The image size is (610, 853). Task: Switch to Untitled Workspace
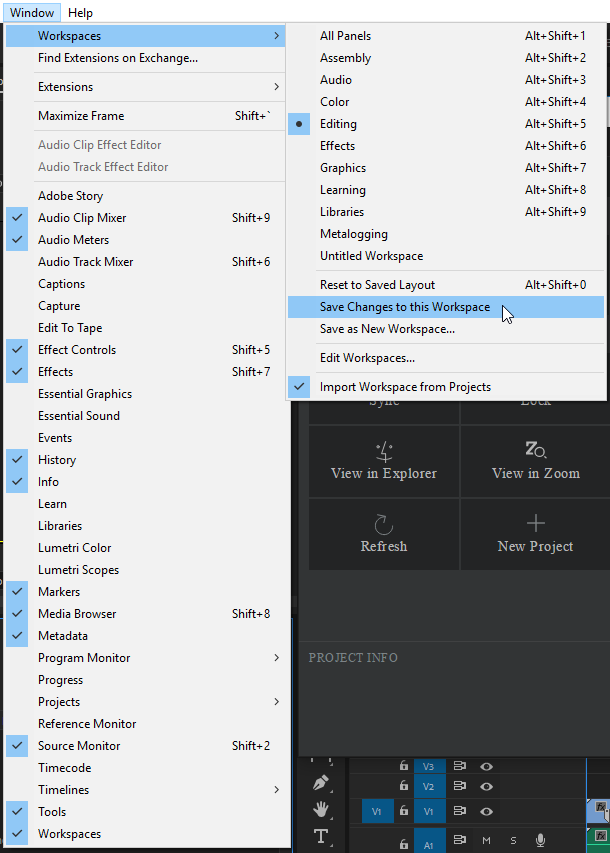tap(446, 256)
